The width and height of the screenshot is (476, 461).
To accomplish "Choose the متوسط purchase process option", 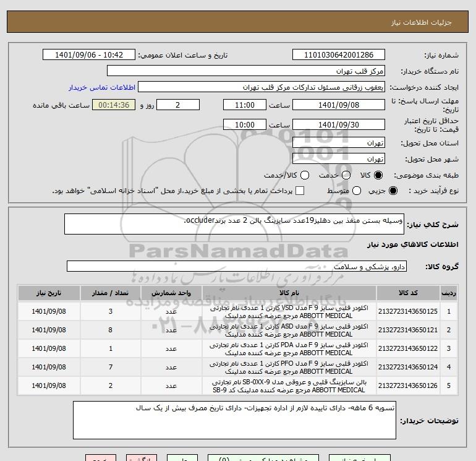I will (x=357, y=191).
